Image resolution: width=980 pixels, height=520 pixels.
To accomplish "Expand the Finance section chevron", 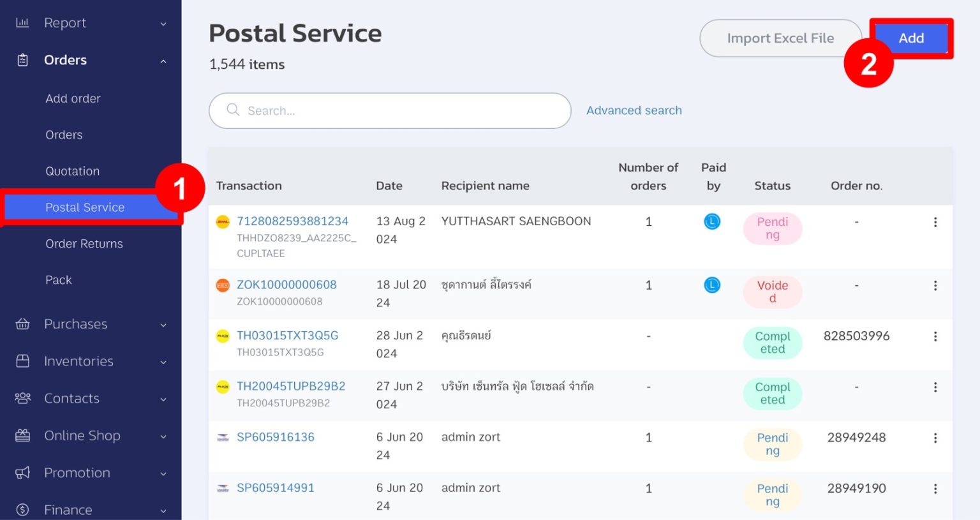I will pos(163,510).
